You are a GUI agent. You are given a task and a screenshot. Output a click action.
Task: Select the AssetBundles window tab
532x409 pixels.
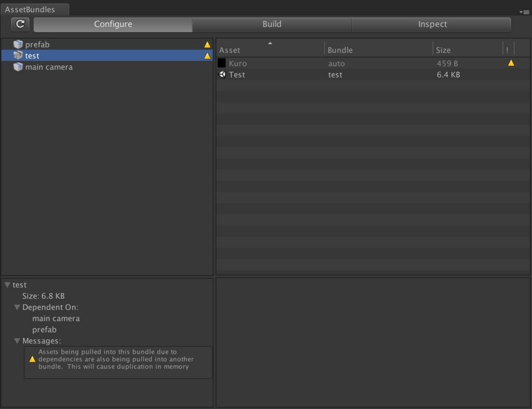(x=34, y=9)
